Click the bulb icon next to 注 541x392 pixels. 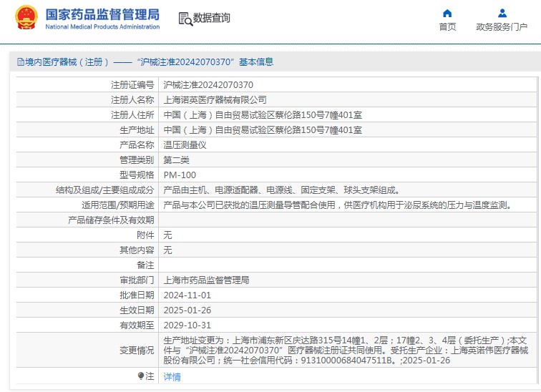(x=141, y=376)
